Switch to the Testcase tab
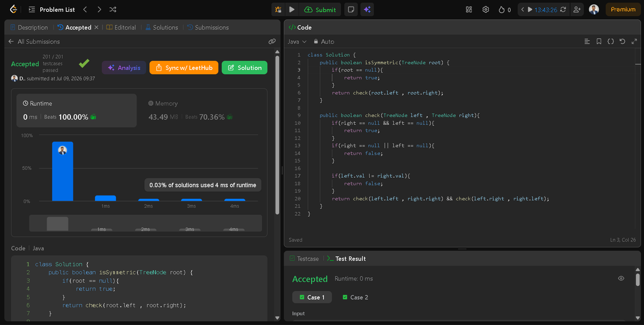Viewport: 644px width, 325px height. point(304,258)
